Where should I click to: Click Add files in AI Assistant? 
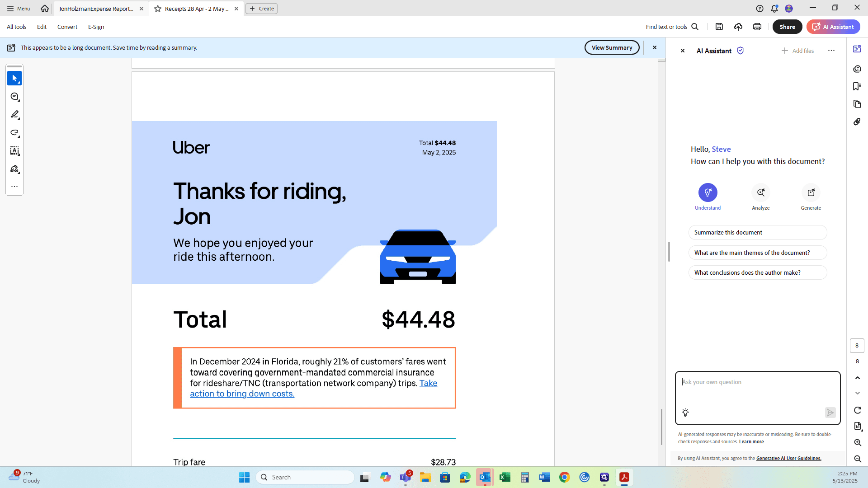point(797,51)
